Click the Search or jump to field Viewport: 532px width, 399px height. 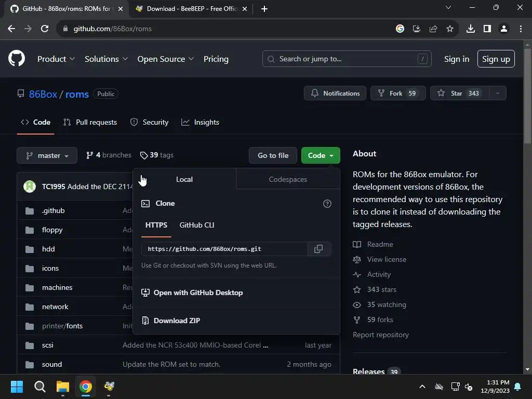(x=347, y=59)
